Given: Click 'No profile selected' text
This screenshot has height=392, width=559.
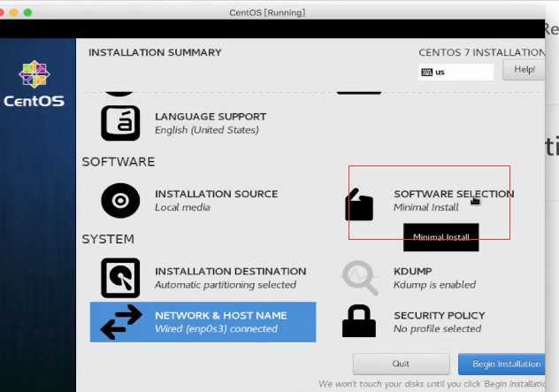Looking at the screenshot, I should (x=438, y=328).
